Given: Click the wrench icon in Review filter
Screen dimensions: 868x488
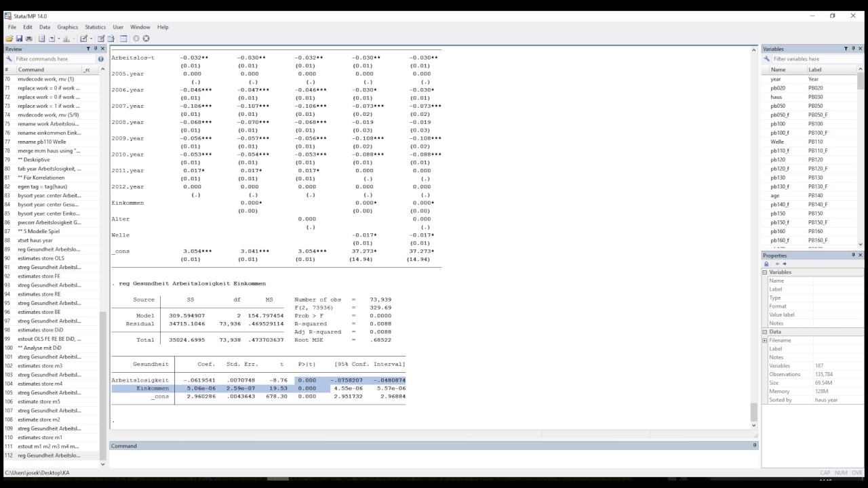Looking at the screenshot, I should coord(9,59).
